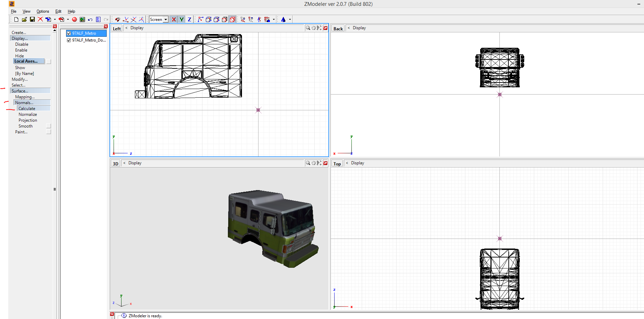The width and height of the screenshot is (644, 319).
Task: Save the current project
Action: (x=32, y=20)
